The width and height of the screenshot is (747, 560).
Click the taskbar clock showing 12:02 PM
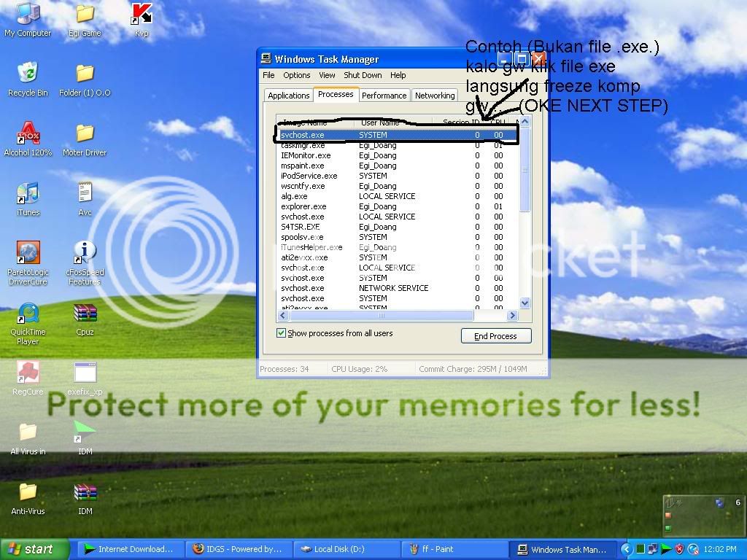coord(720,549)
